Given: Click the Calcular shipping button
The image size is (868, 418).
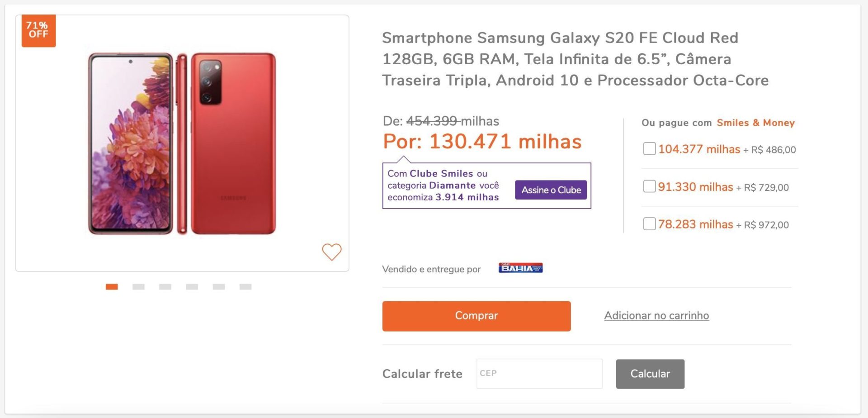Looking at the screenshot, I should [650, 374].
